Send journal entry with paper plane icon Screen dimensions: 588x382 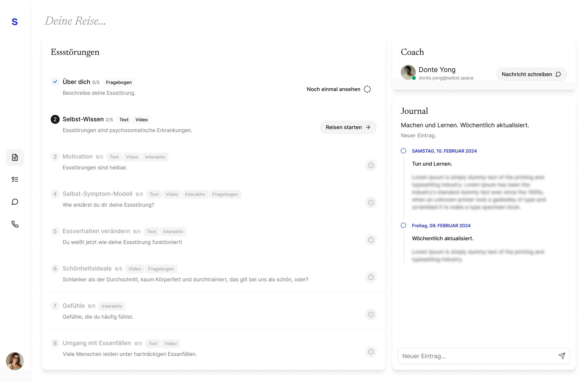(562, 356)
